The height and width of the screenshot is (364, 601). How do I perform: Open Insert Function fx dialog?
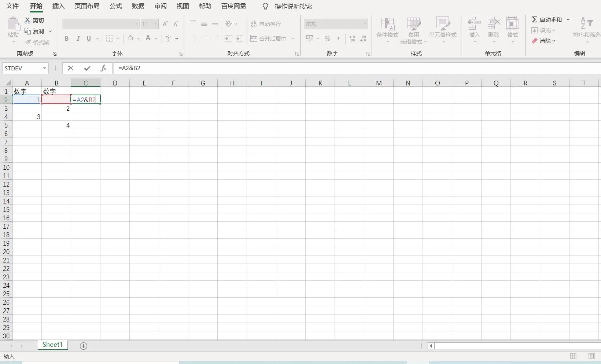(x=103, y=68)
